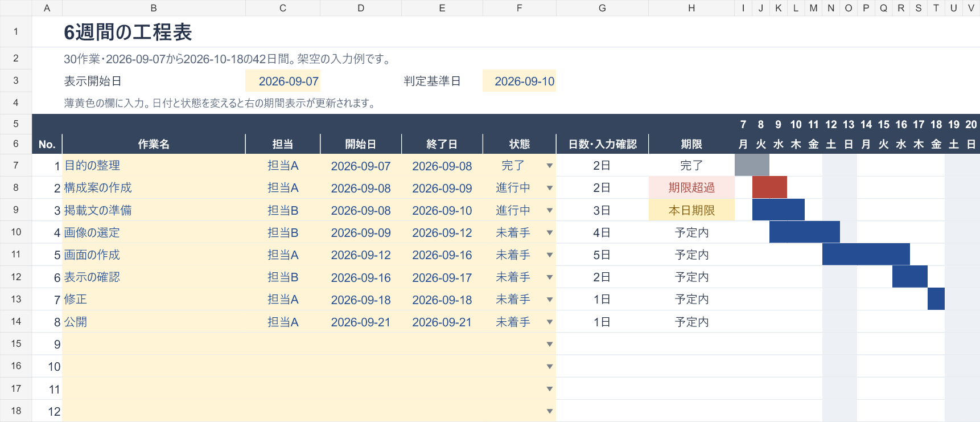This screenshot has width=980, height=422.
Task: Open the status dropdown for 公開
Action: 549,322
